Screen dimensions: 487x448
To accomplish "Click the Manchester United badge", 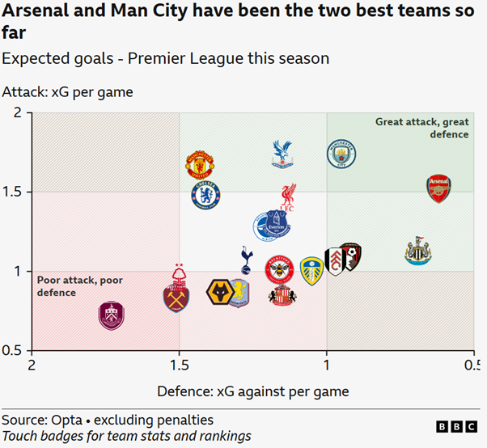I will point(199,163).
